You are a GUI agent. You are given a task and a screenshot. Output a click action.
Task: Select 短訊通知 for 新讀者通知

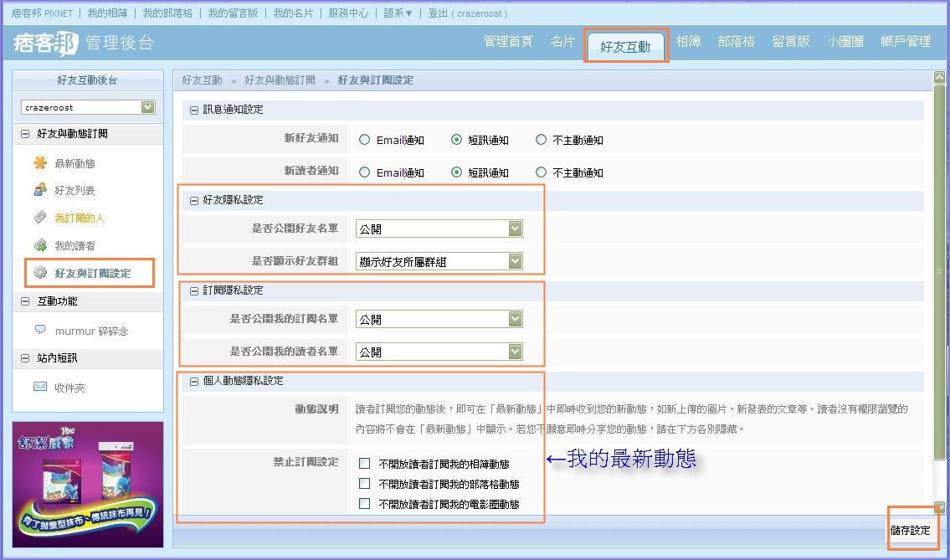[456, 172]
